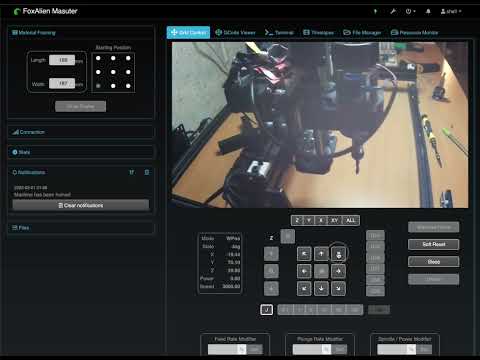Click the middle Z axis button

click(271, 271)
